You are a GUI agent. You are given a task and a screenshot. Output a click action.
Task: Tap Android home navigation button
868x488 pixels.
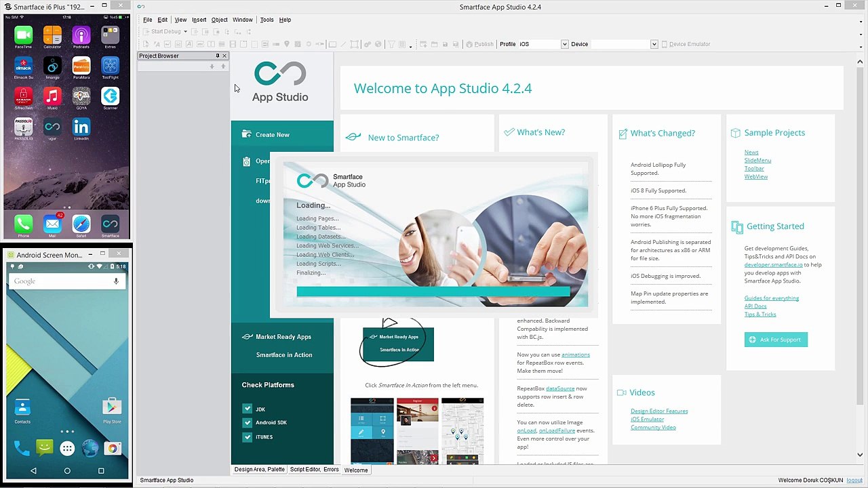click(x=67, y=470)
